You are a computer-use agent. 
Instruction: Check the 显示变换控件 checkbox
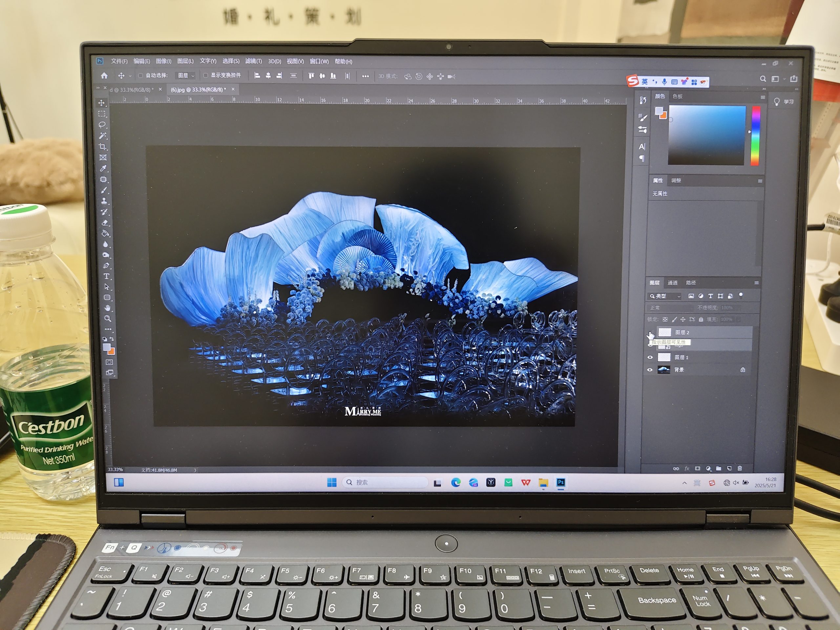205,75
